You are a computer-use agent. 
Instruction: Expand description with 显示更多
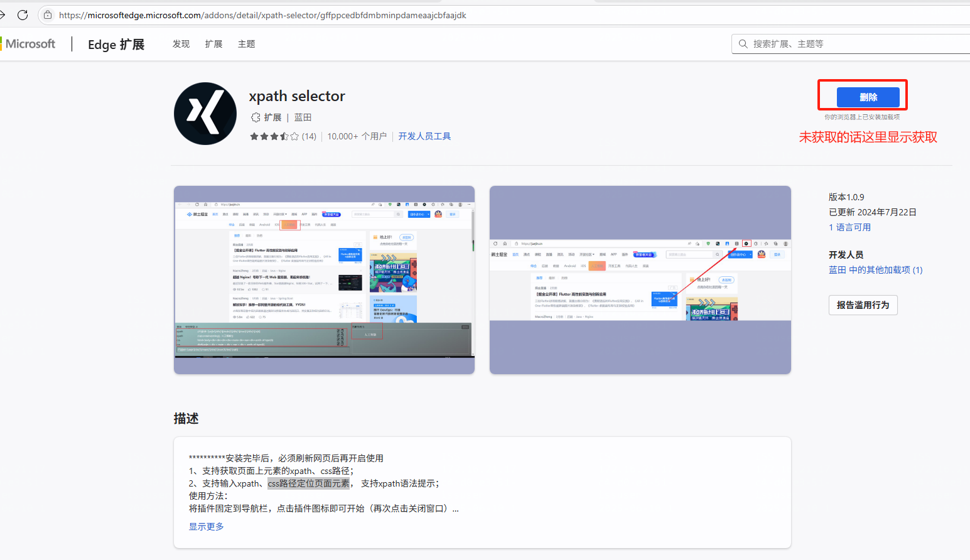205,526
